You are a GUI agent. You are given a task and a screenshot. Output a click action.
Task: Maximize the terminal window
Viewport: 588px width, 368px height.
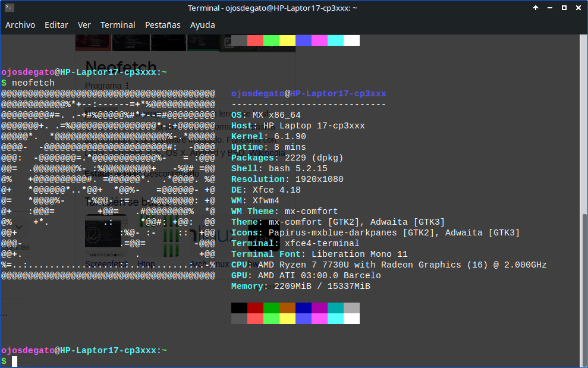(x=564, y=8)
